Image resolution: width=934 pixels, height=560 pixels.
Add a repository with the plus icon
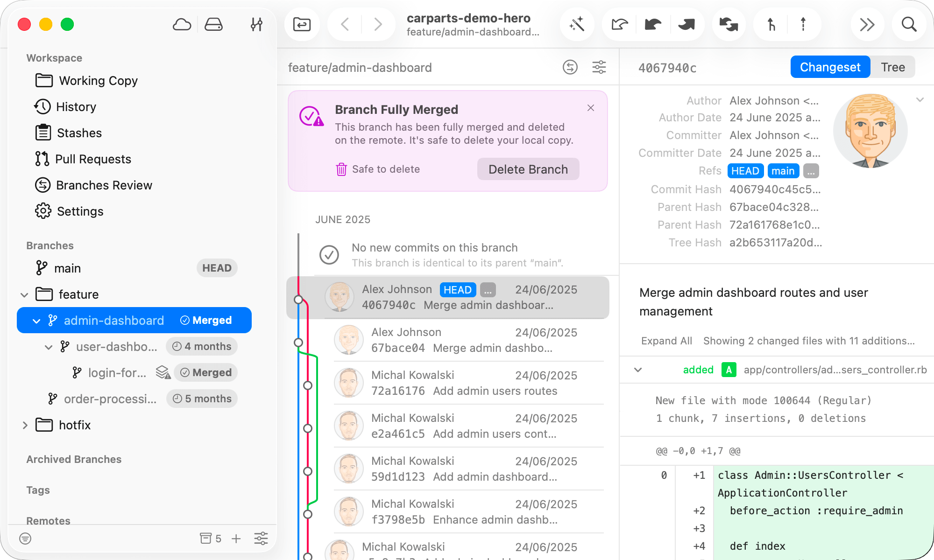(x=236, y=538)
